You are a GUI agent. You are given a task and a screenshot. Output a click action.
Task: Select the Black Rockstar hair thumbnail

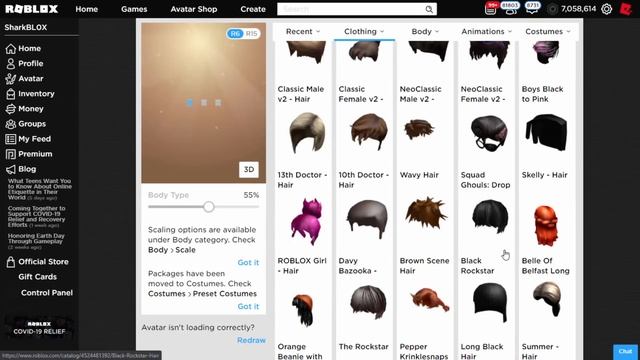point(490,216)
